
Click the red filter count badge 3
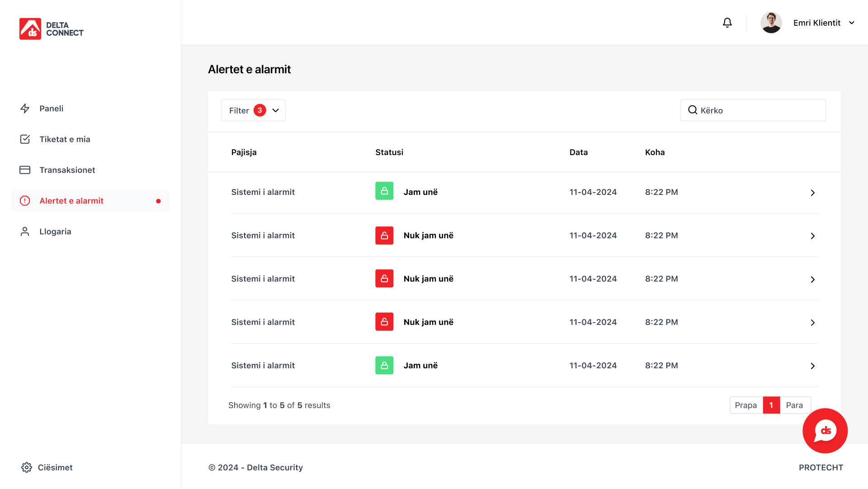(259, 110)
